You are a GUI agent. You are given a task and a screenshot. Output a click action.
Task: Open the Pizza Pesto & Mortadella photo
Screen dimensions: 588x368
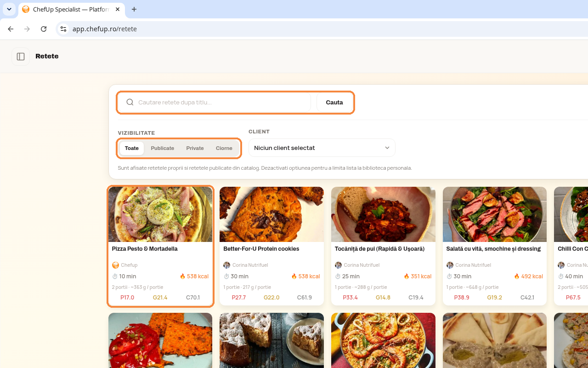[160, 214]
